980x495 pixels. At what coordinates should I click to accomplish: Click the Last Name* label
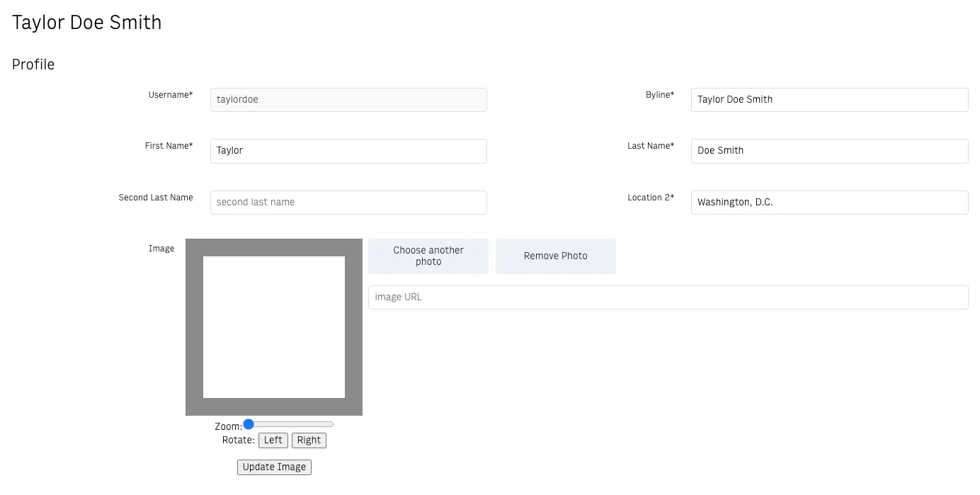coord(651,146)
